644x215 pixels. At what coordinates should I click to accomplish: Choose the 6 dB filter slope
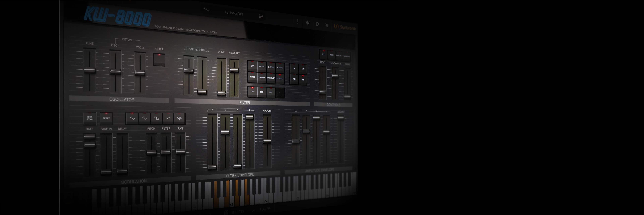tap(294, 69)
